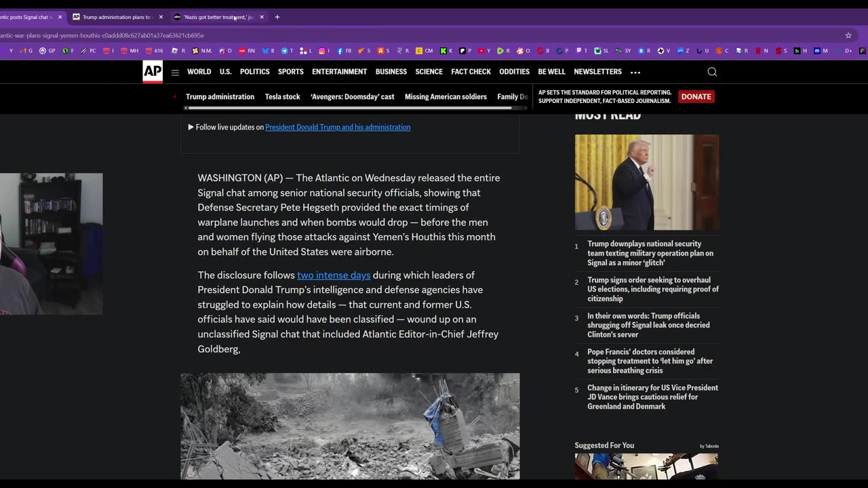
Task: Open the BUSINESS menu section
Action: [391, 72]
